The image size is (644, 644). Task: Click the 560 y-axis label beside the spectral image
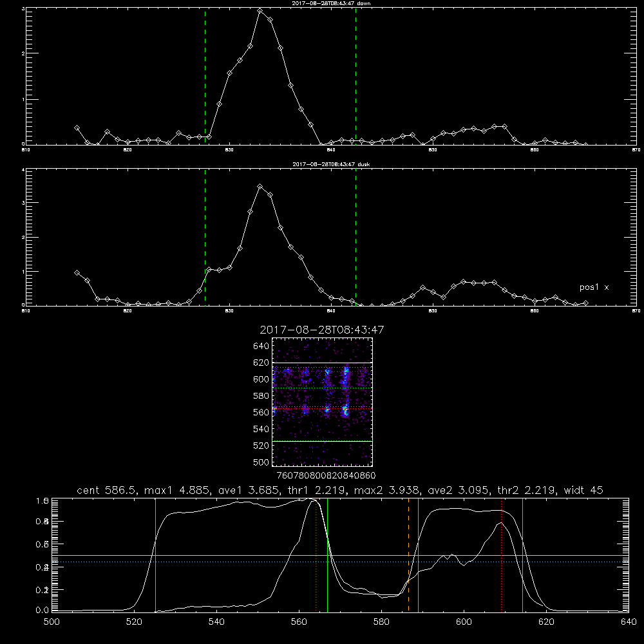(261, 412)
